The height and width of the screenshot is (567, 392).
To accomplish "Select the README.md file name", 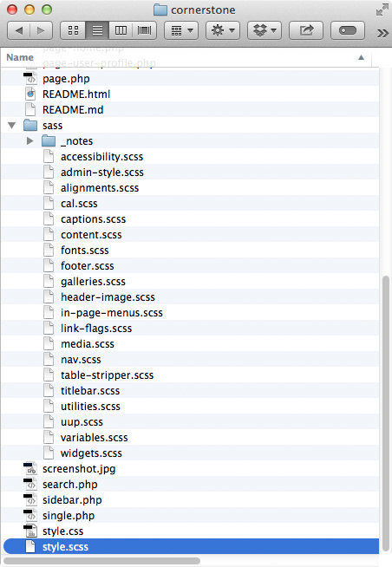I will coord(73,110).
